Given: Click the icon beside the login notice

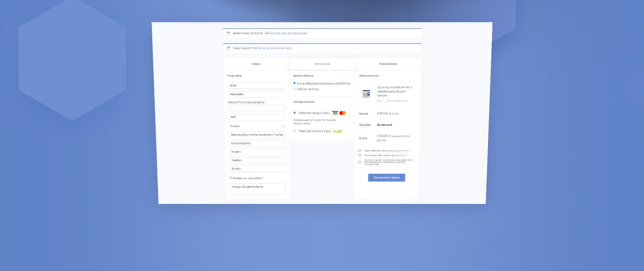Looking at the screenshot, I should point(228,33).
